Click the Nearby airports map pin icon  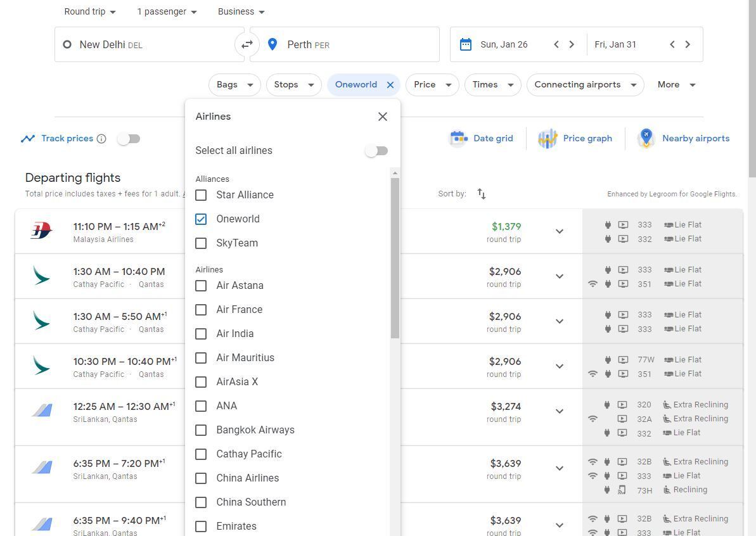click(646, 138)
